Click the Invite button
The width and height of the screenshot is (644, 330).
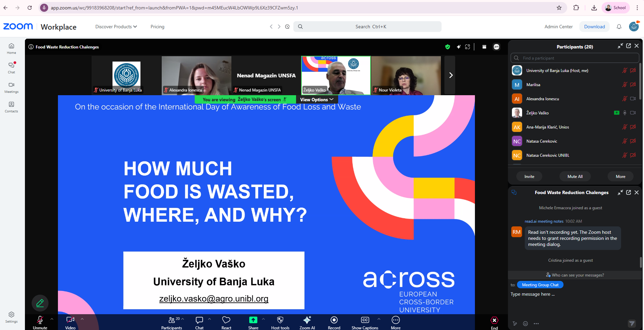point(529,177)
